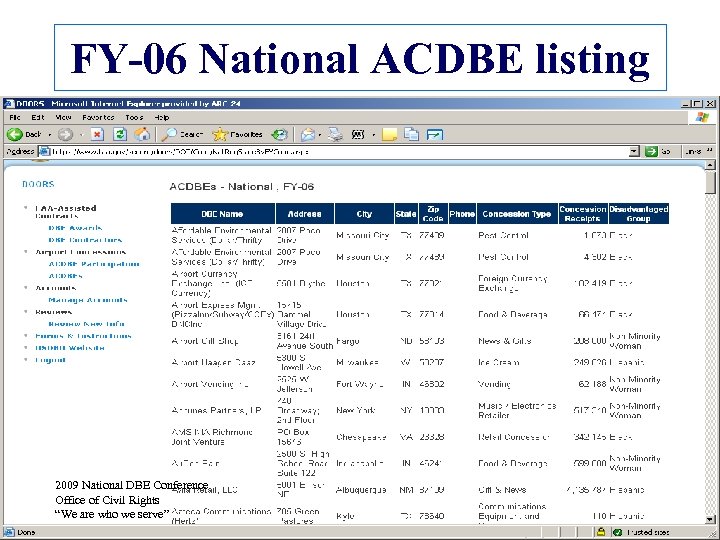Open the Edit button dropdown arrow
Image resolution: width=720 pixels, height=540 pixels.
(373, 135)
